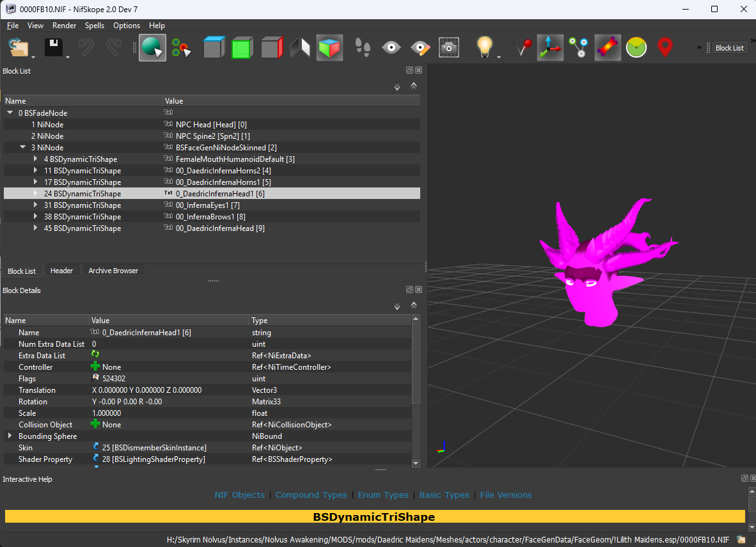This screenshot has height=547, width=756.
Task: Click the red map pin icon
Action: click(665, 48)
